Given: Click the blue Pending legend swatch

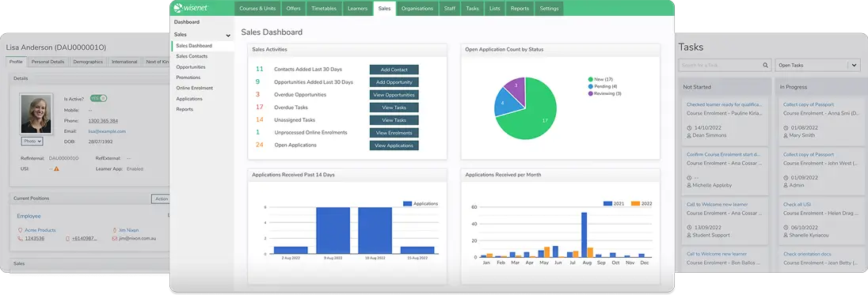Looking at the screenshot, I should [591, 87].
